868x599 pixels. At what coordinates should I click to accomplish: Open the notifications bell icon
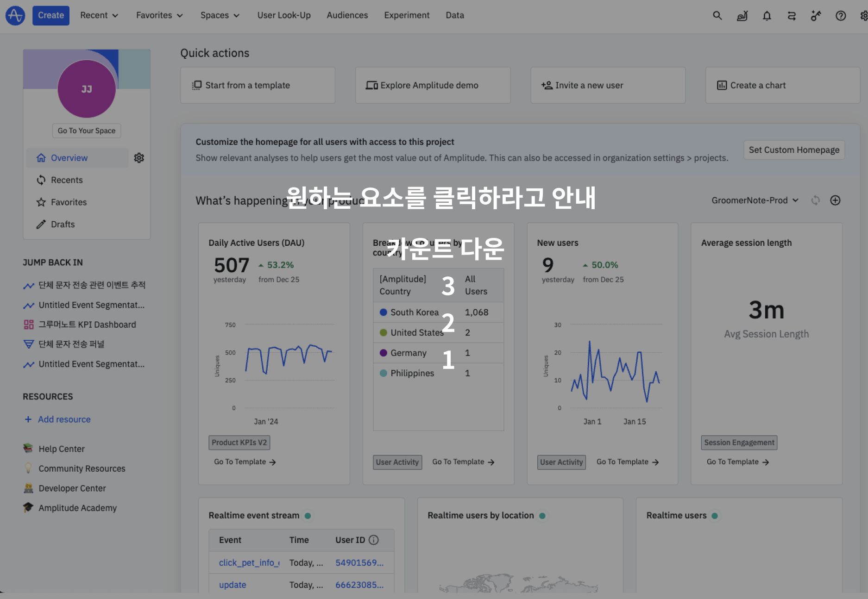click(x=767, y=16)
